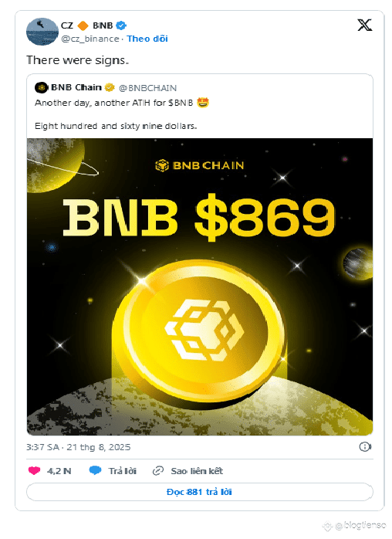
Task: Click the $BNB cashtag in quoted tweet
Action: click(x=181, y=103)
